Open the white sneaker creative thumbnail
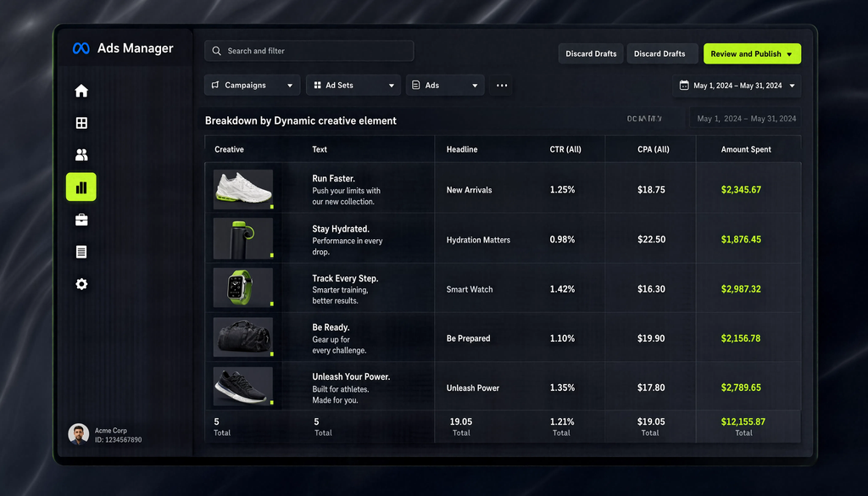Viewport: 868px width, 496px height. click(x=243, y=189)
